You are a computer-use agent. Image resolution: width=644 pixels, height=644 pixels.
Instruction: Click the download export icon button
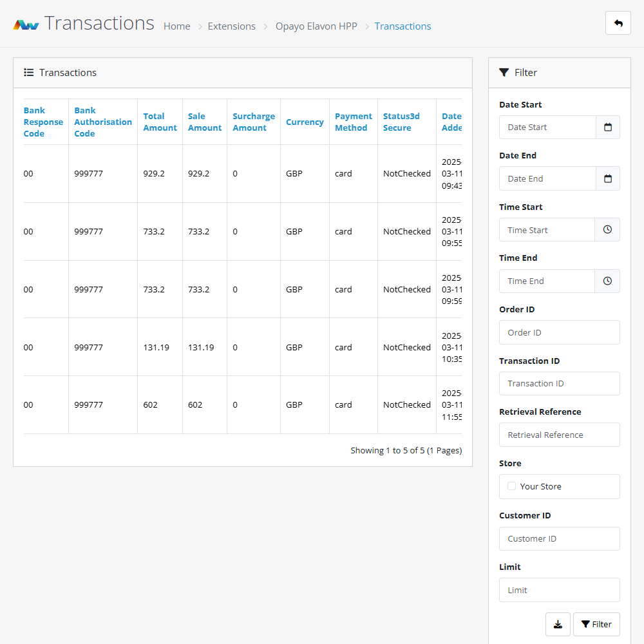click(558, 624)
